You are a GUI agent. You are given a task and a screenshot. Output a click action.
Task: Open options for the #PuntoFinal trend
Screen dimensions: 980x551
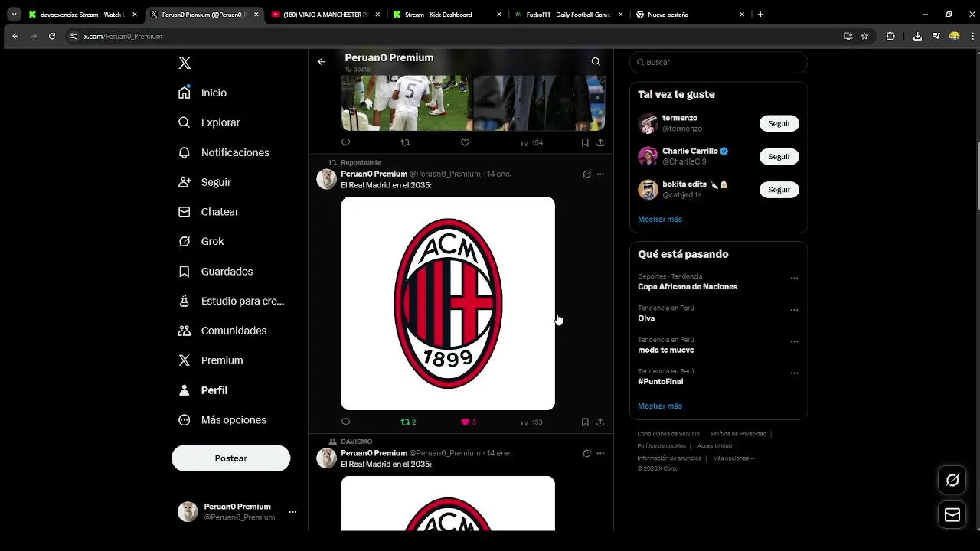click(794, 373)
